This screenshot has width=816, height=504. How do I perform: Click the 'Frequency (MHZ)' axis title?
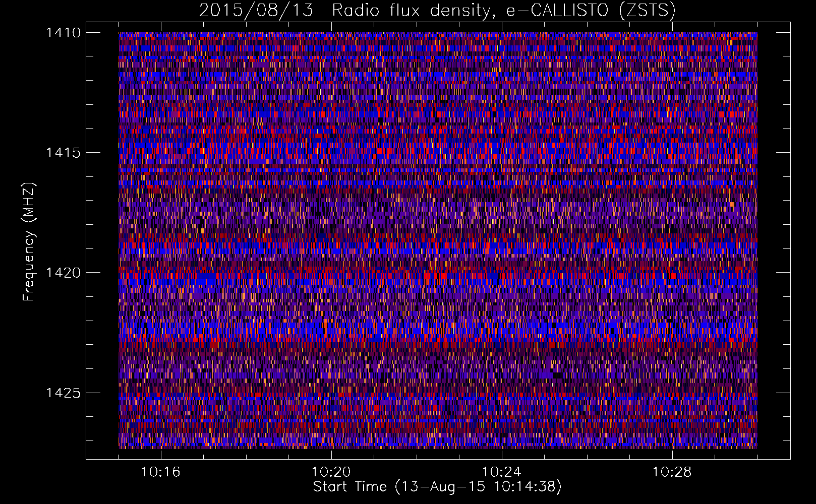(x=29, y=241)
